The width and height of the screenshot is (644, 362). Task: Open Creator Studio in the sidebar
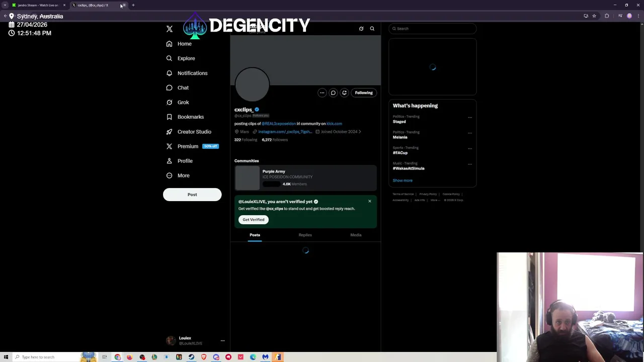pyautogui.click(x=189, y=132)
